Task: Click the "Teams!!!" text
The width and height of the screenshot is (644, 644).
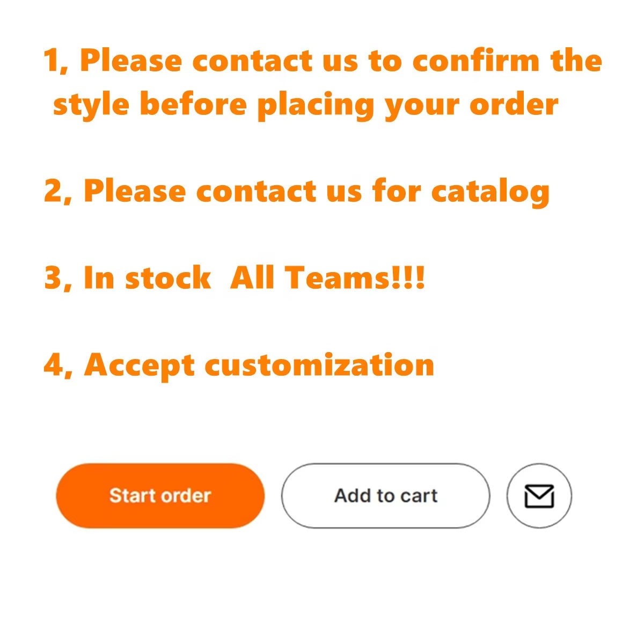Action: 355,278
